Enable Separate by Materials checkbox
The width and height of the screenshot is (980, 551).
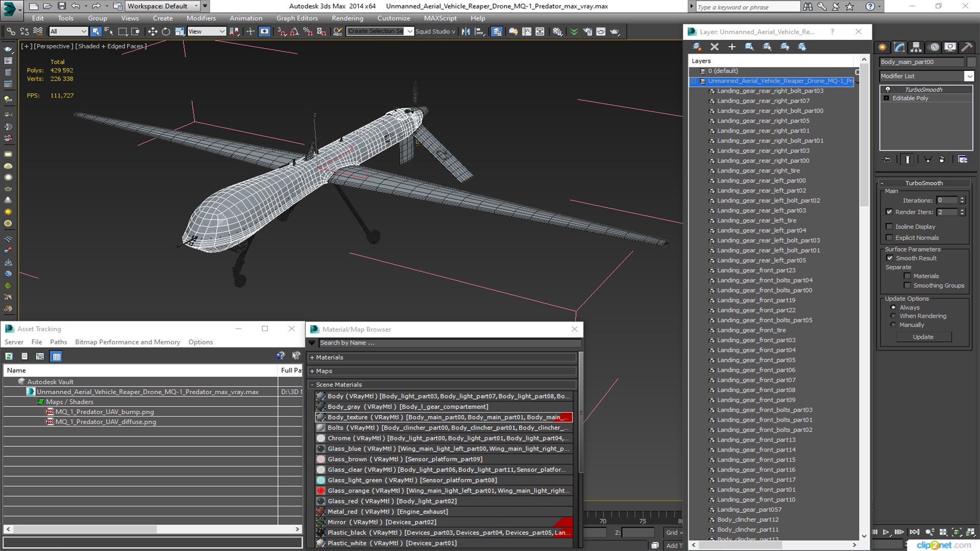907,276
